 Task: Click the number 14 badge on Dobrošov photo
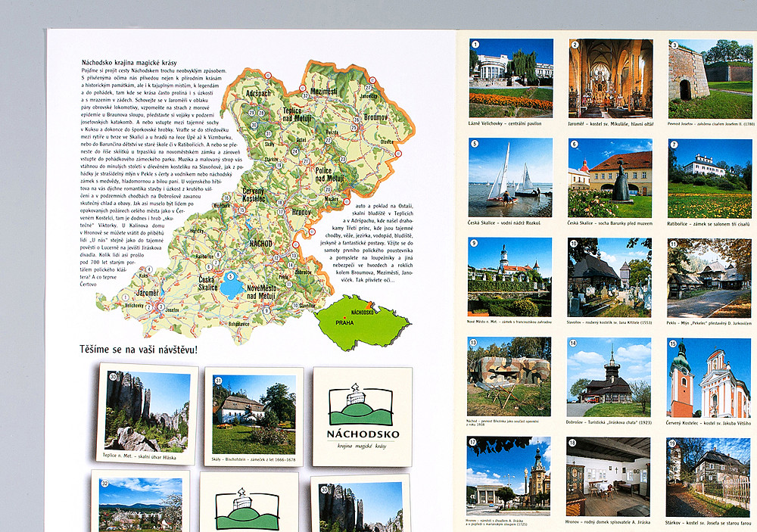pos(573,344)
